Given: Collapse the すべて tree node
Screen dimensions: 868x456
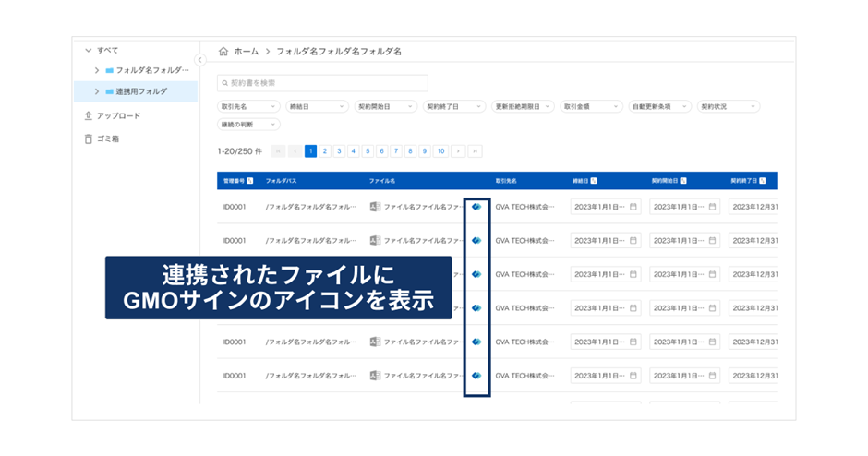Looking at the screenshot, I should (88, 51).
